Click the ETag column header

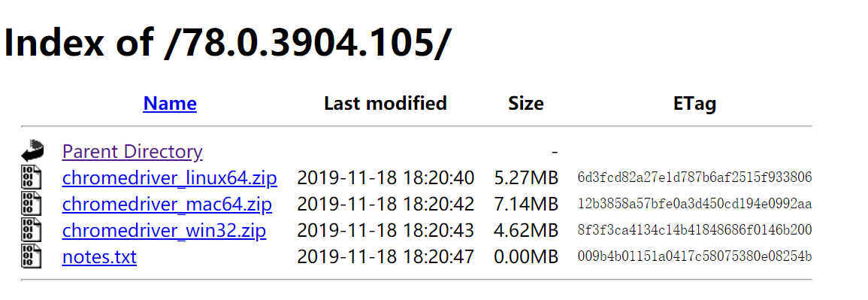click(x=694, y=104)
